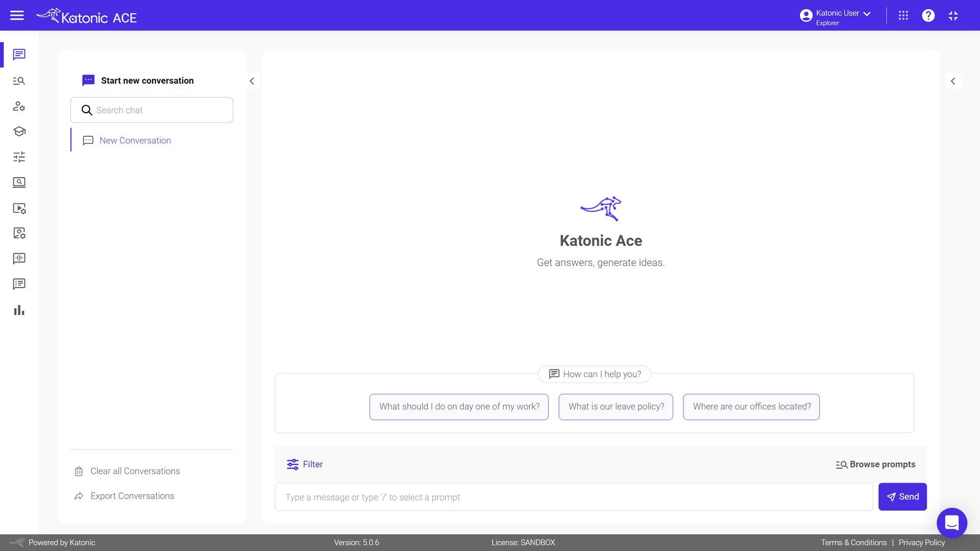
Task: Open the prompt search sidebar icon
Action: coord(19,81)
